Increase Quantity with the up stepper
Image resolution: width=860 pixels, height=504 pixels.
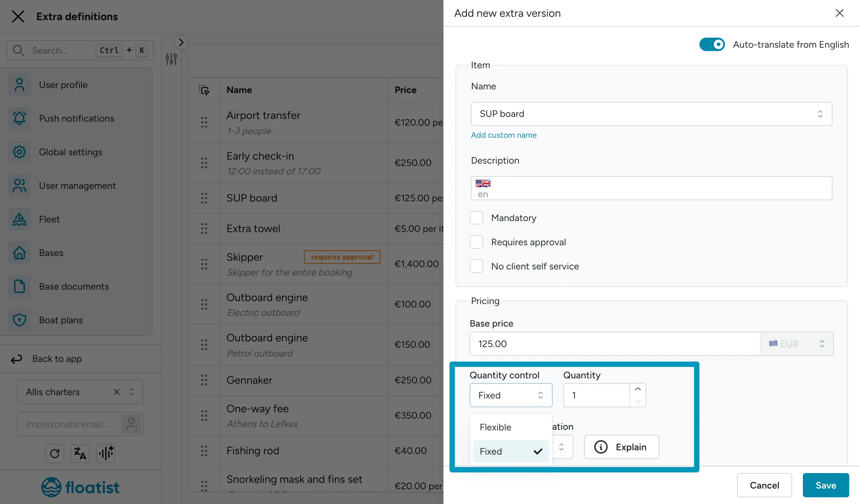pos(638,389)
